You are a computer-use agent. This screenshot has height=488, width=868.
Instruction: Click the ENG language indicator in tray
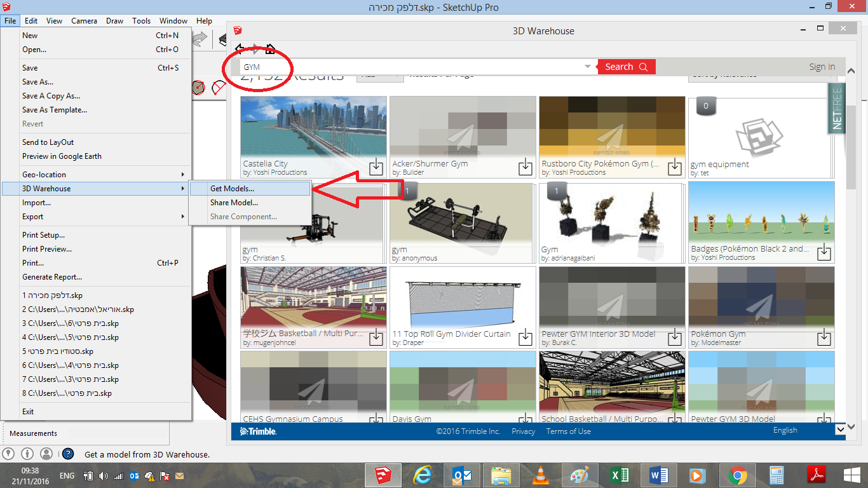tap(67, 475)
